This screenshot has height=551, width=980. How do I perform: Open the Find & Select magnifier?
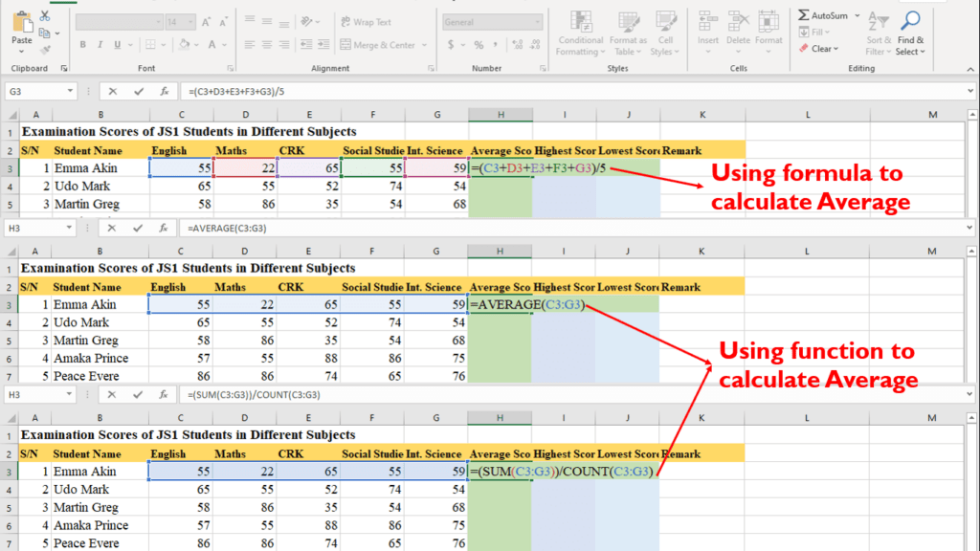point(910,22)
